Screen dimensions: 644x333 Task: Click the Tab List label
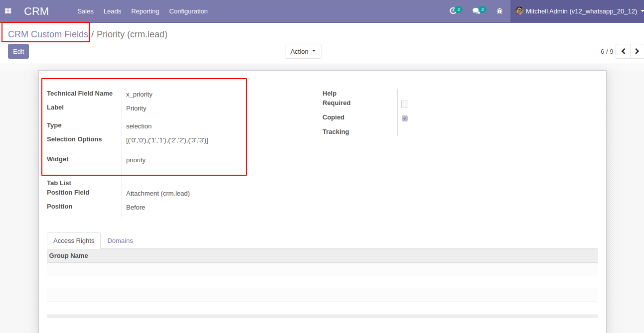59,183
